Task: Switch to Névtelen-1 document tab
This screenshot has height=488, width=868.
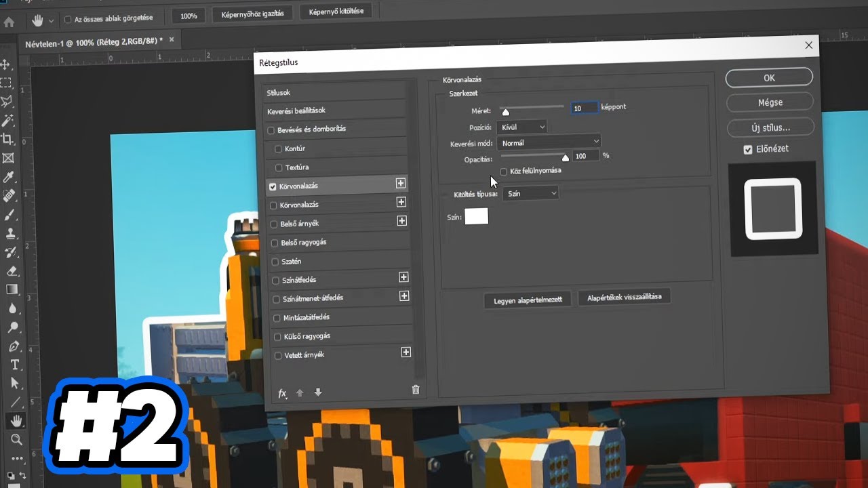Action: pos(93,41)
